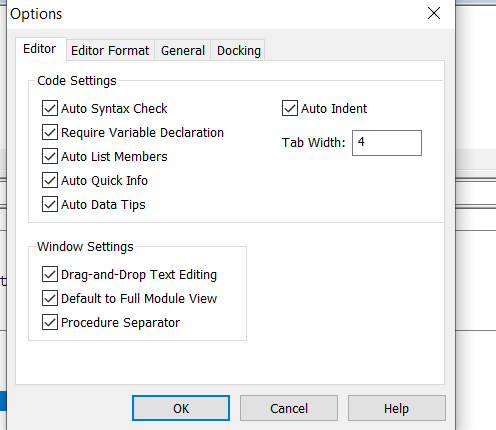Turn off Auto Data Tips

tap(50, 204)
